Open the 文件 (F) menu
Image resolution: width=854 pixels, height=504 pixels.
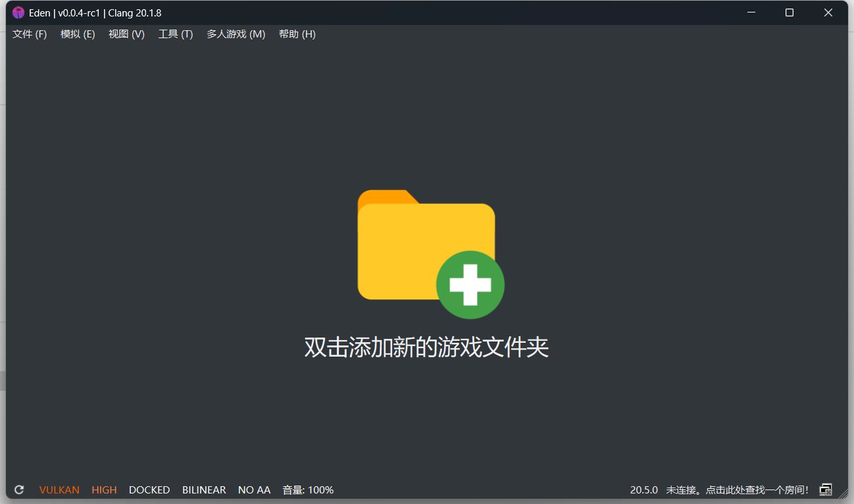[30, 34]
